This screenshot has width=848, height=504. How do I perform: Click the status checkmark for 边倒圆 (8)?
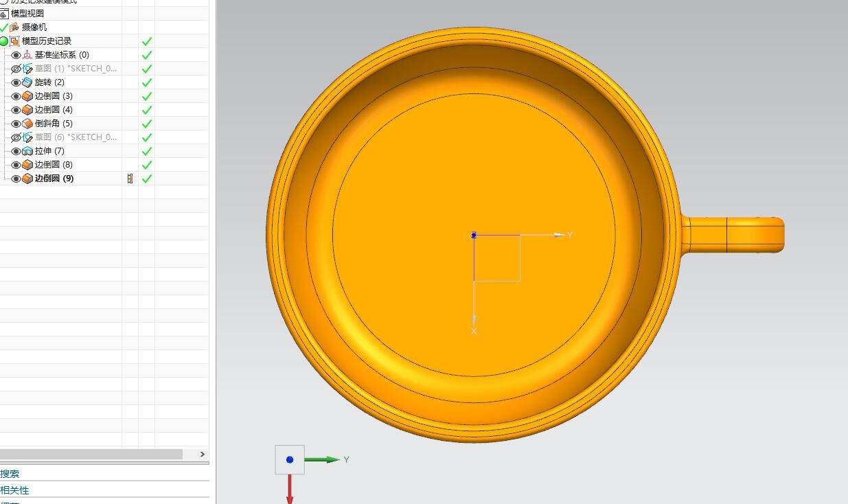146,165
